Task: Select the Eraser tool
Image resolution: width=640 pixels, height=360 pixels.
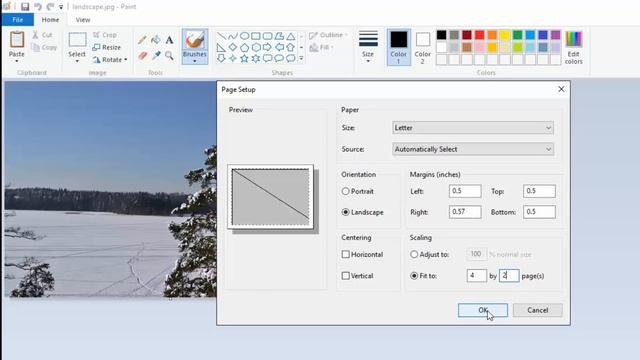Action: [142, 56]
